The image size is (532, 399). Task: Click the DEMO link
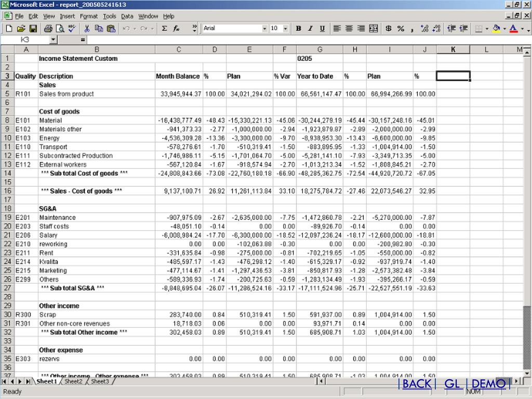tap(488, 384)
